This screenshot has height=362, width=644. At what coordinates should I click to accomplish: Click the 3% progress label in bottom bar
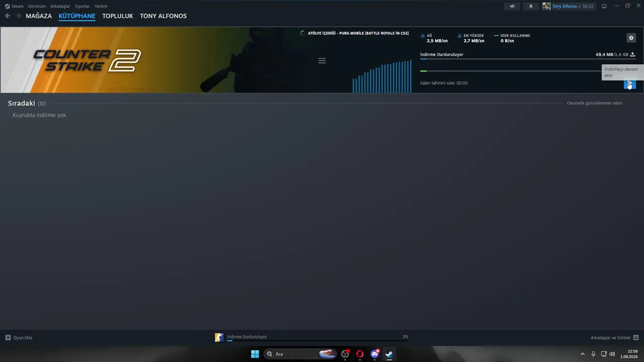(x=406, y=337)
